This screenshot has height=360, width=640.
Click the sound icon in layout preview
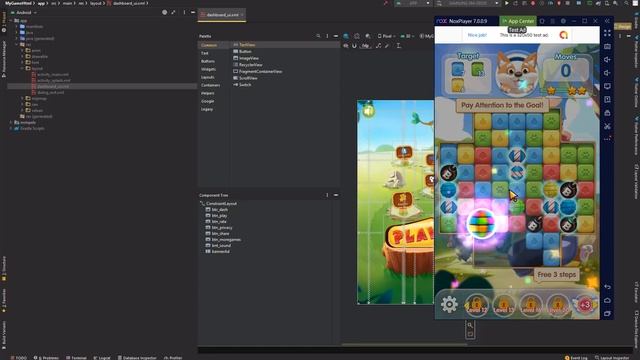[x=369, y=111]
